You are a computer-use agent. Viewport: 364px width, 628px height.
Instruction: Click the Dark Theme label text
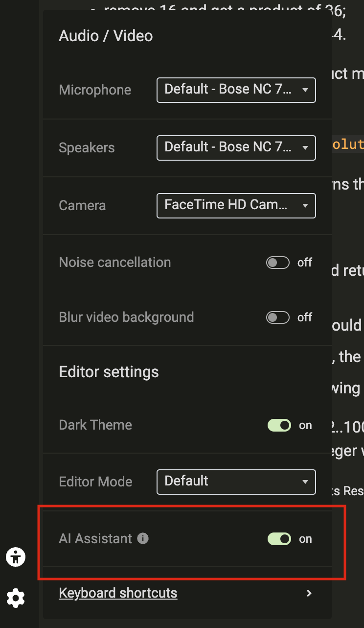click(x=95, y=425)
